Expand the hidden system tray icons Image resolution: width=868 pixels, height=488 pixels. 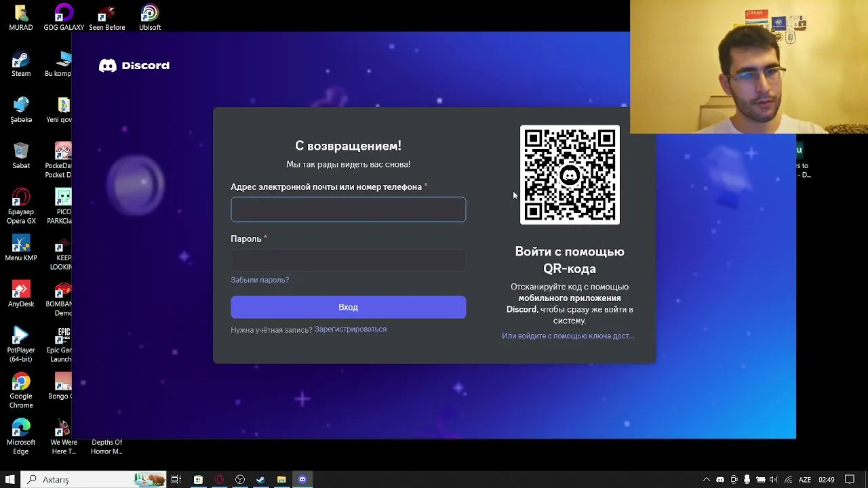tap(707, 480)
